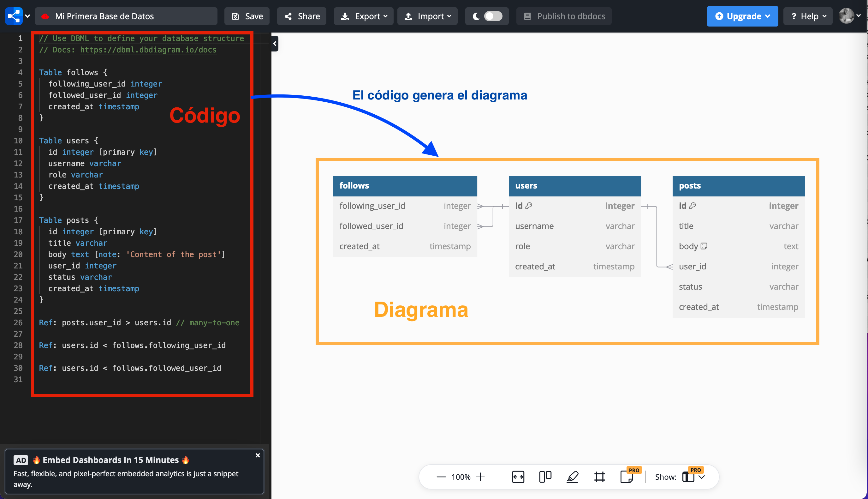Zoom out using the minus control
Image resolution: width=868 pixels, height=499 pixels.
(441, 477)
